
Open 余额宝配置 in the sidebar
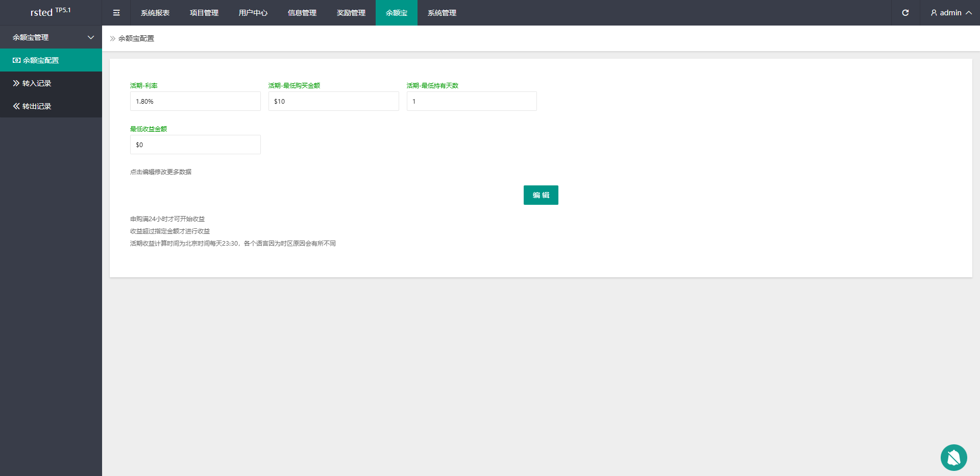click(x=41, y=60)
